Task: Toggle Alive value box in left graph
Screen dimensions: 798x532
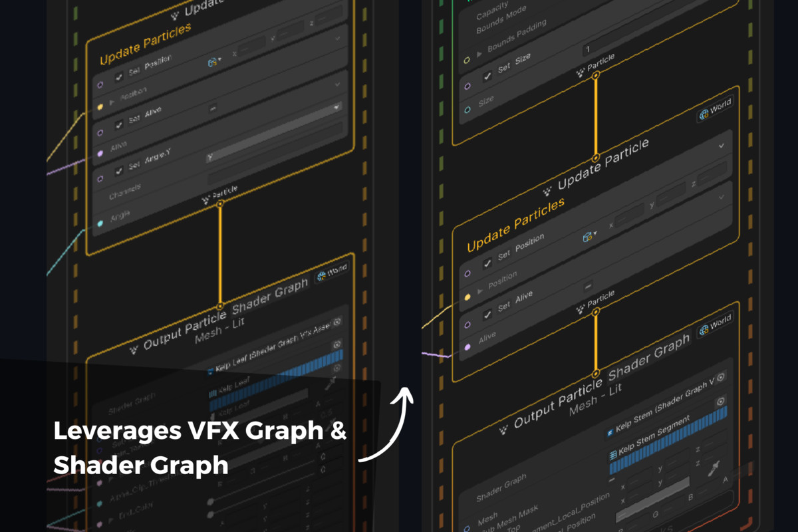Action: [213, 108]
